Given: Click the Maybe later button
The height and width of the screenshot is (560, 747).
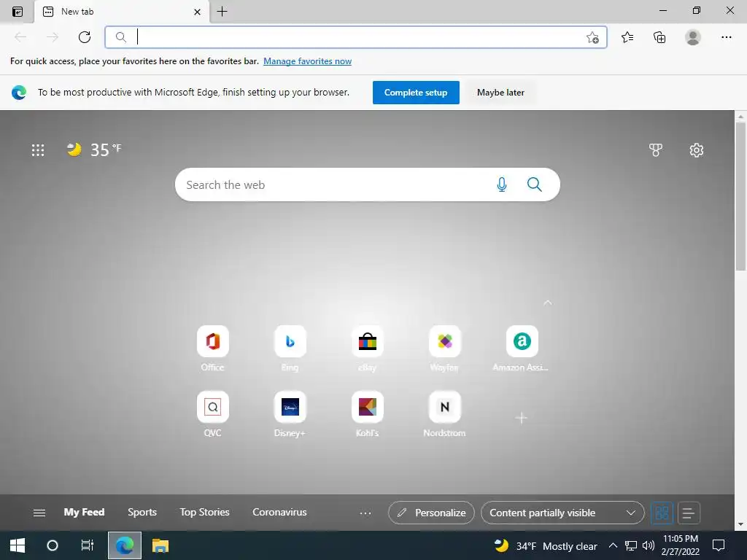Looking at the screenshot, I should pyautogui.click(x=500, y=93).
